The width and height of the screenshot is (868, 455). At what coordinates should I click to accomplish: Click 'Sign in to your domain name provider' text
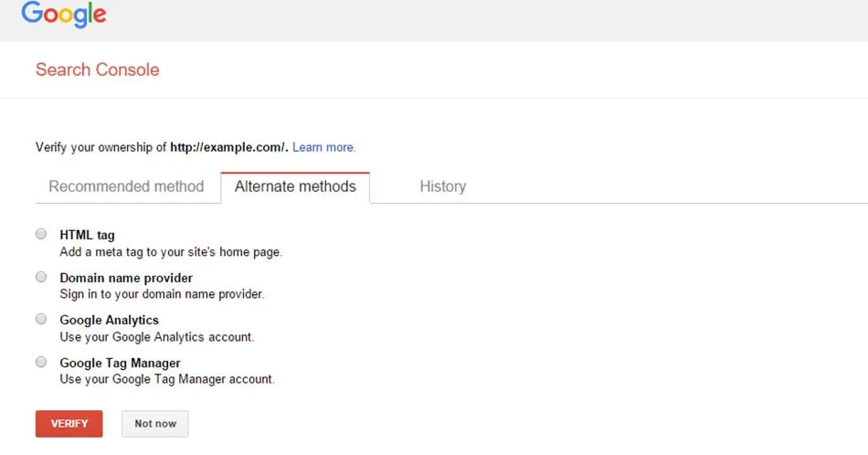[161, 294]
